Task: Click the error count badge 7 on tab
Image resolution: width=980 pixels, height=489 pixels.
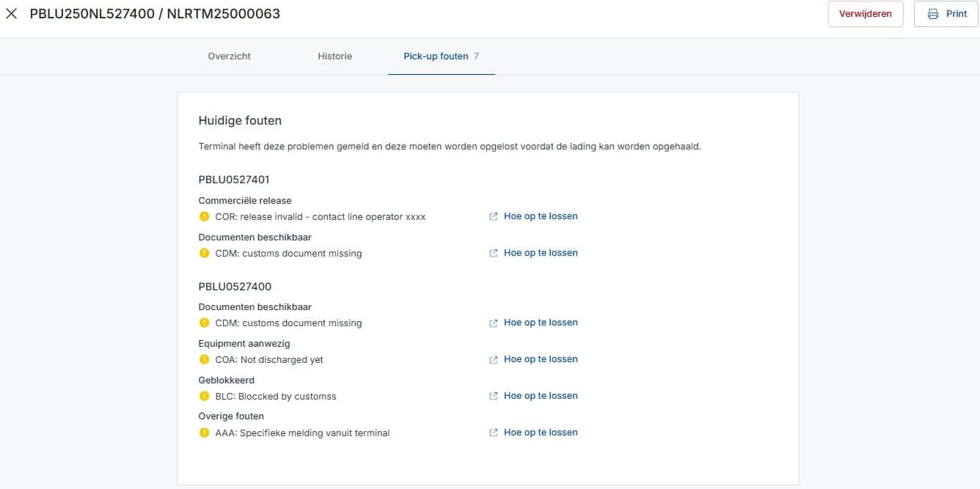Action: point(476,56)
